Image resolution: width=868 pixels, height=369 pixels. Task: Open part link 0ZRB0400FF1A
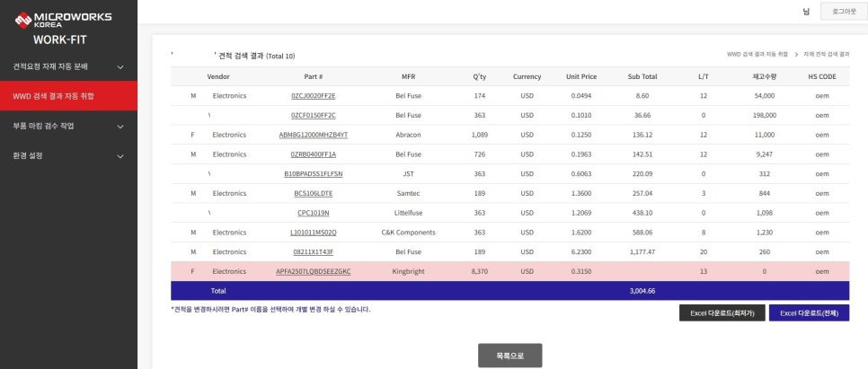pos(314,154)
